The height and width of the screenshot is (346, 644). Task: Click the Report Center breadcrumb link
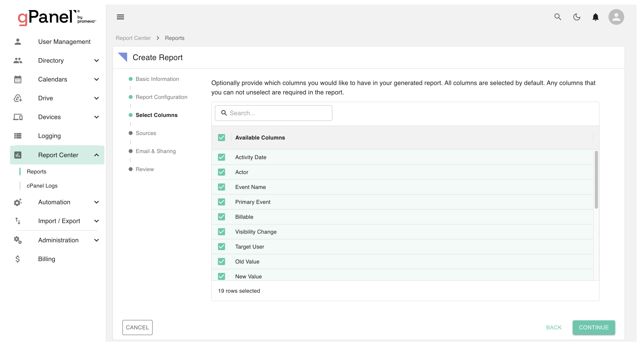pos(133,38)
